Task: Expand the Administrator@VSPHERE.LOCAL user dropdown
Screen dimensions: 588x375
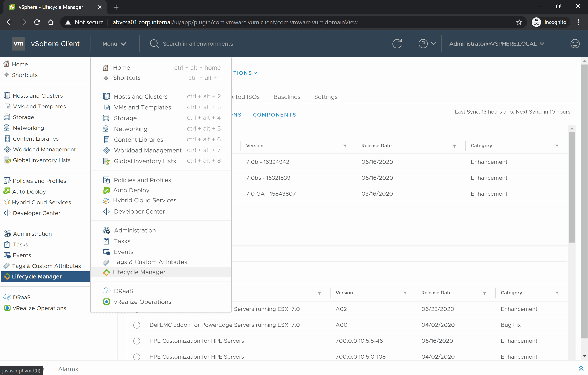Action: (497, 44)
